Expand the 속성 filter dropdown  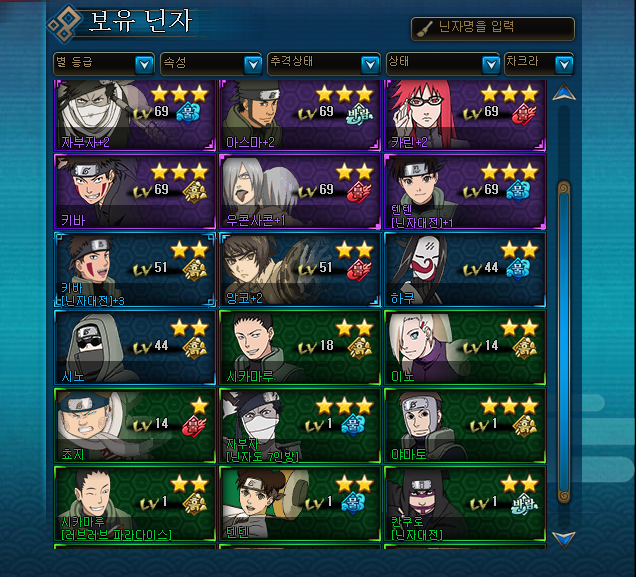click(x=211, y=64)
